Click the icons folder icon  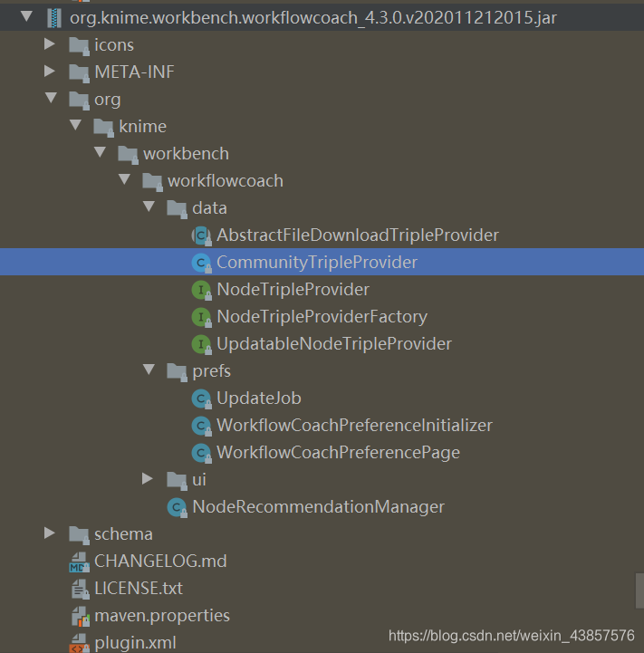click(79, 46)
